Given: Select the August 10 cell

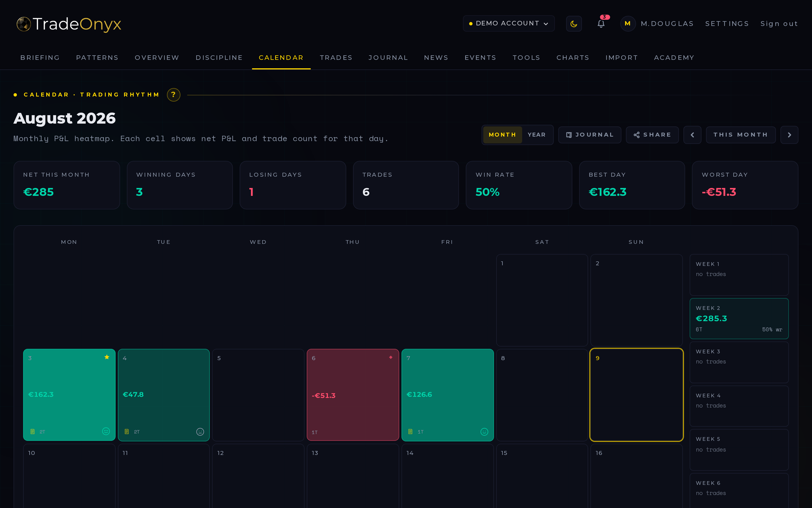Looking at the screenshot, I should [69, 476].
